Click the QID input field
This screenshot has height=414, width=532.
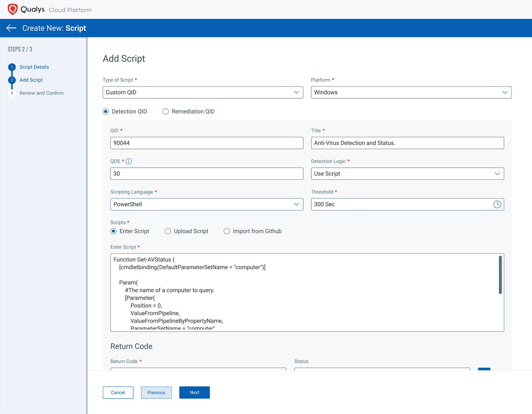pos(206,143)
